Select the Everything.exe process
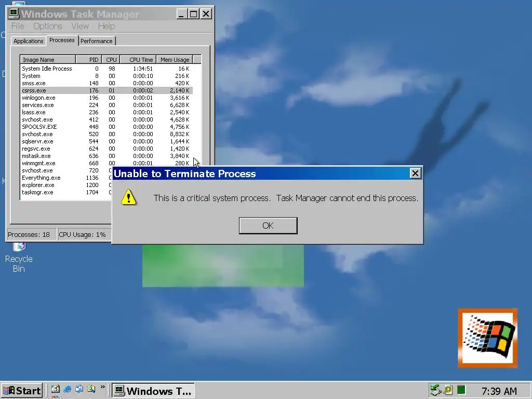This screenshot has width=532, height=399. [66, 178]
